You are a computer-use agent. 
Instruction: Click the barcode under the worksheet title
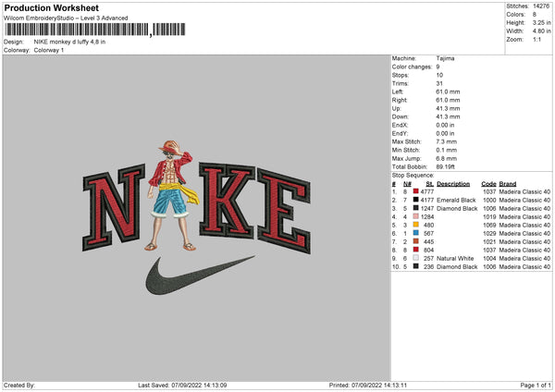pyautogui.click(x=95, y=30)
